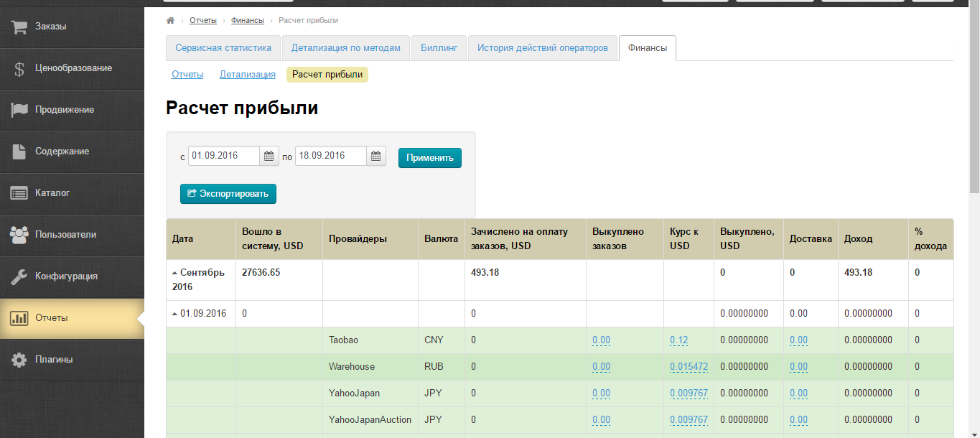The width and height of the screenshot is (980, 438).
Task: Click the bar chart icon for Отчеты
Action: (x=19, y=318)
